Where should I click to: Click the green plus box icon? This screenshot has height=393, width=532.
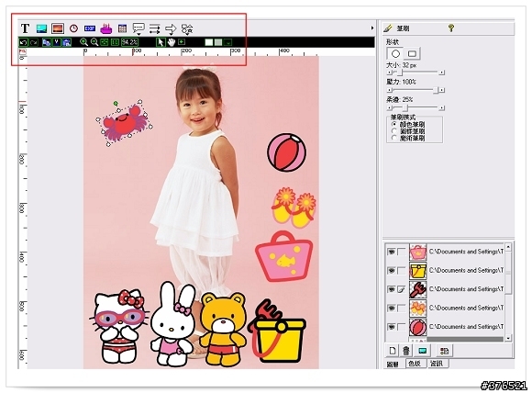[182, 42]
